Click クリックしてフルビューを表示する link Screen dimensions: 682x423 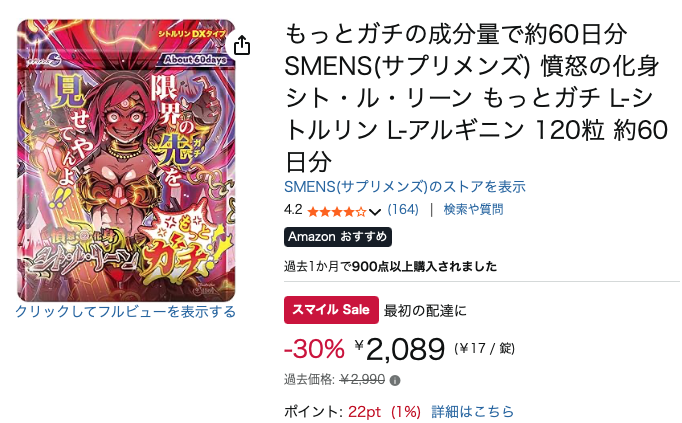[126, 312]
